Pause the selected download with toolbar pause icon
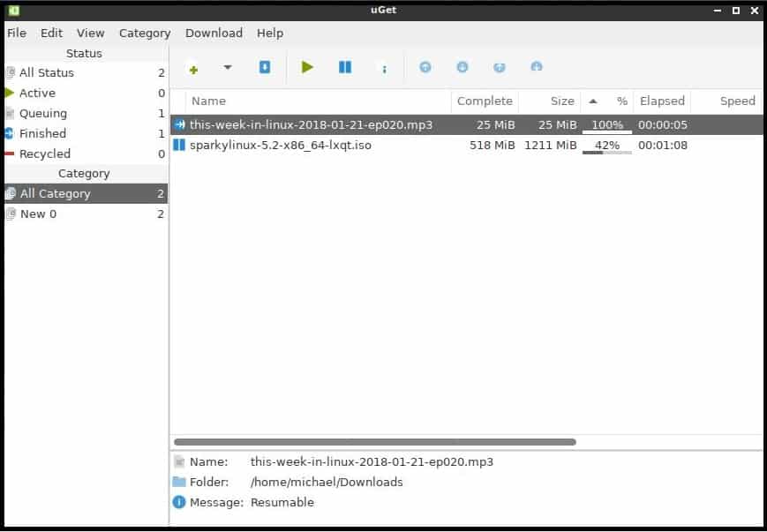The image size is (767, 532). 345,67
